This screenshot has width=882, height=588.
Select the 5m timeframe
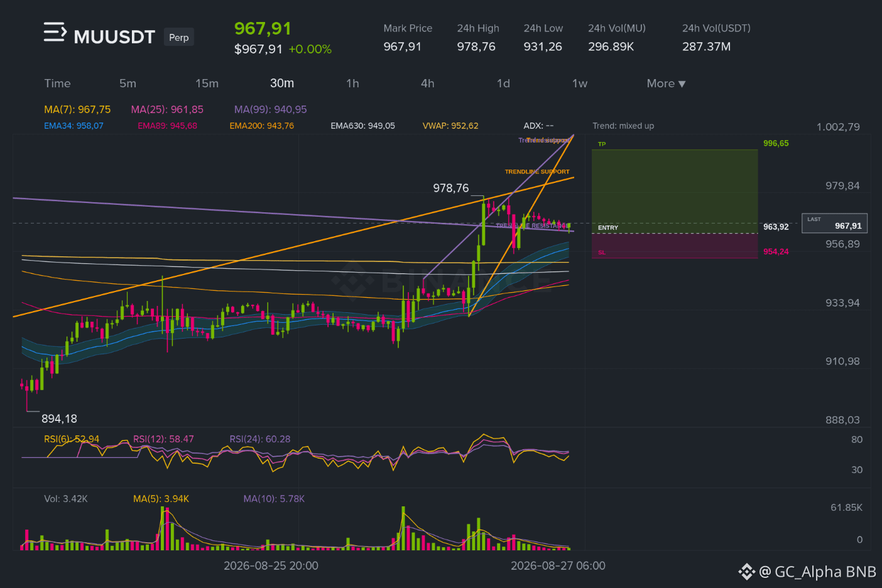[128, 84]
